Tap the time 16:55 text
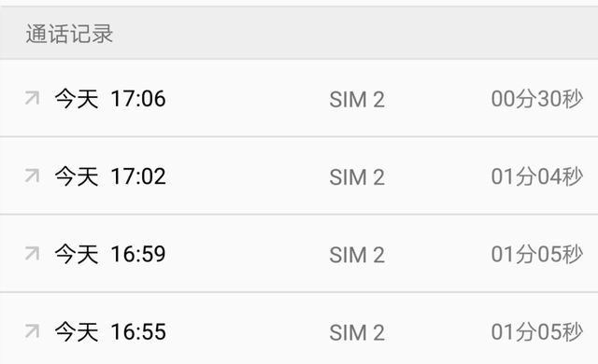 [x=138, y=331]
